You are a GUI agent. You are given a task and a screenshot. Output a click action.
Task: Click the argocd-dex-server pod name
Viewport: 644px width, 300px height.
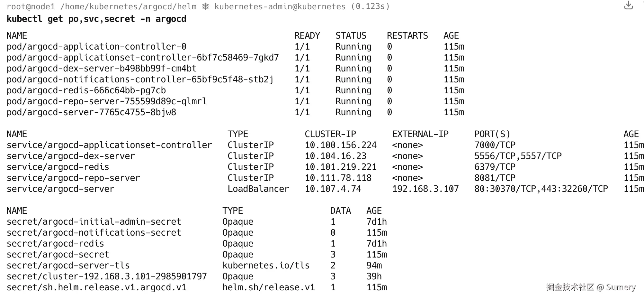point(101,69)
